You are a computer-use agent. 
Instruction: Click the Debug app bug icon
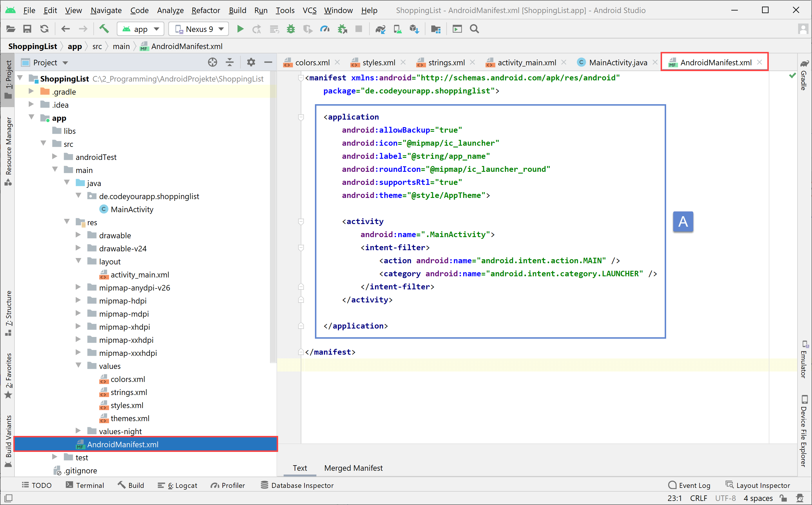[x=291, y=29]
